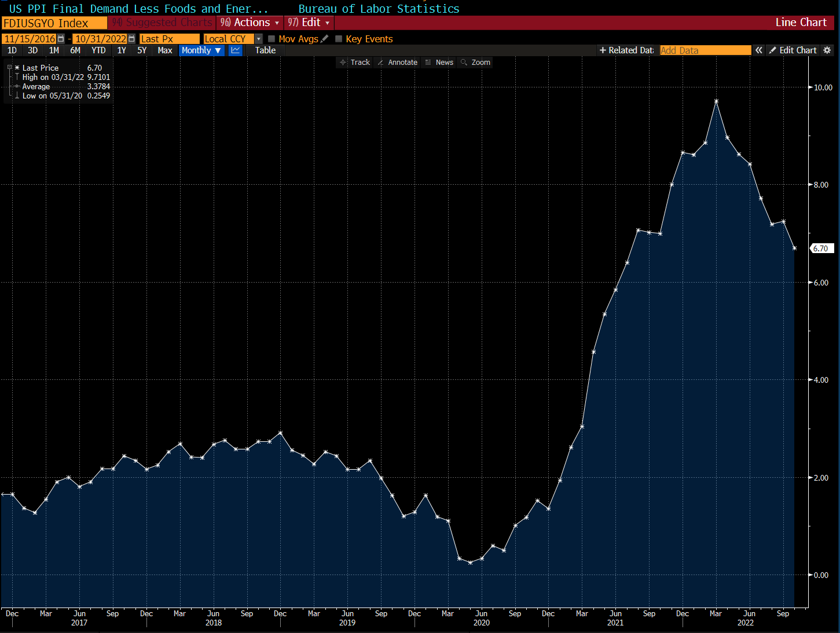Screen dimensions: 840x633
Task: Click the Related Data button
Action: [x=626, y=50]
